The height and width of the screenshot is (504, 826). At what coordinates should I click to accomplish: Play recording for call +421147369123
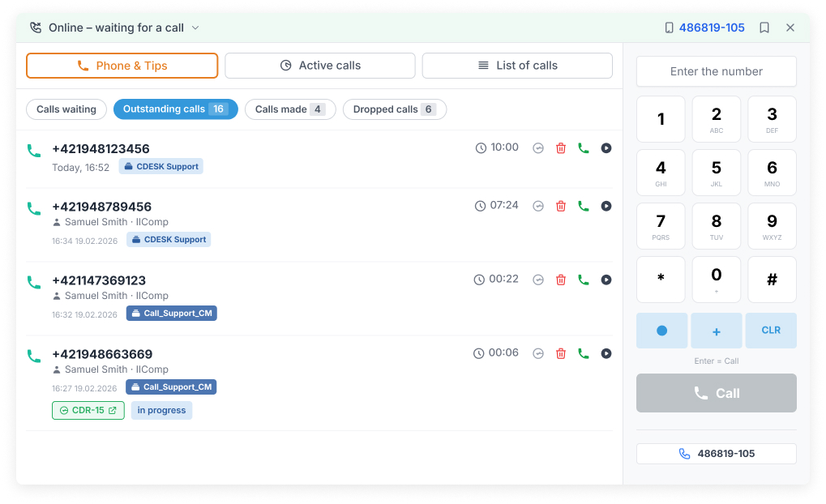point(606,280)
